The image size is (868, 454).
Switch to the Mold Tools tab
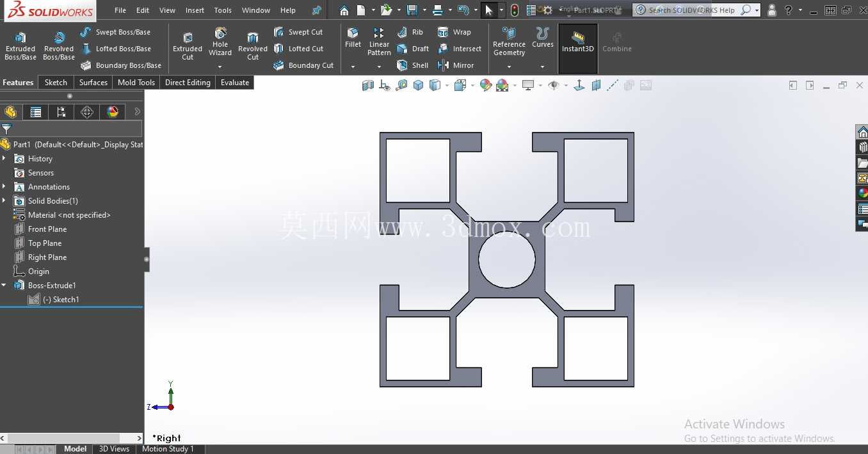pyautogui.click(x=136, y=83)
